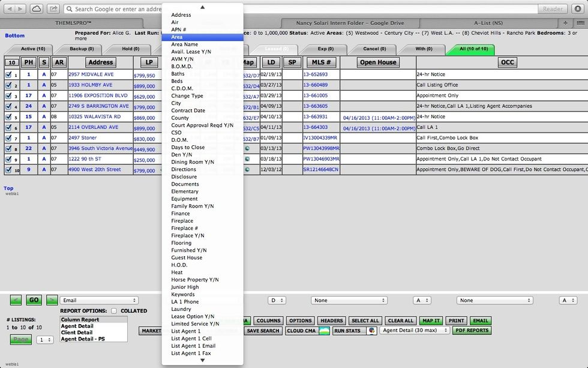The width and height of the screenshot is (588, 368).
Task: Open the Agent Detail (30 max) dropdown
Action: (x=415, y=330)
